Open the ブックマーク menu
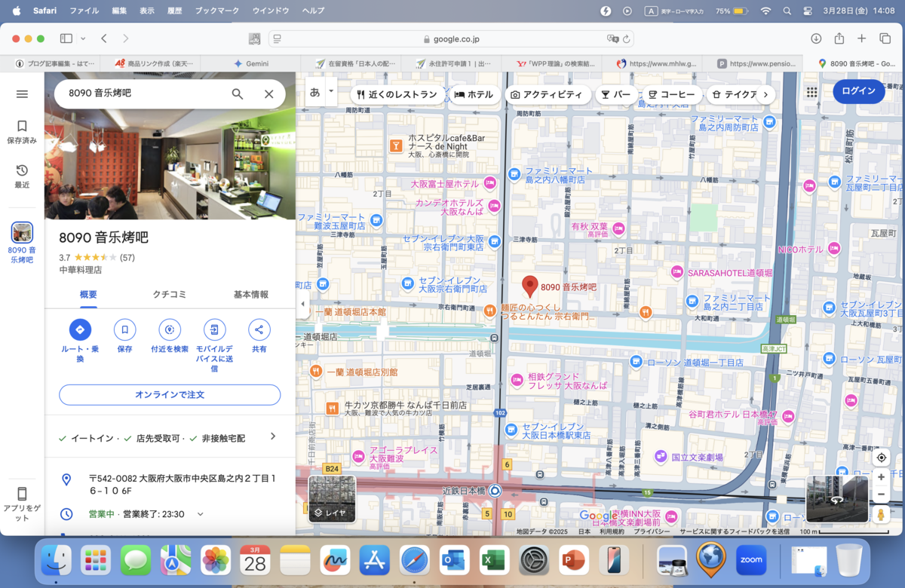The height and width of the screenshot is (588, 905). (x=216, y=11)
